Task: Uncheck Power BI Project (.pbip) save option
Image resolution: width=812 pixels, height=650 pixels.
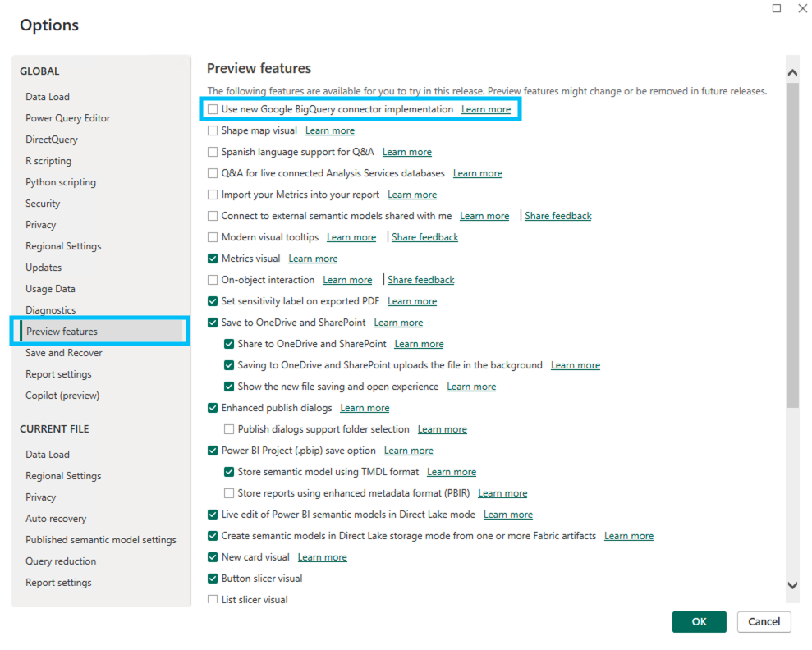Action: point(213,451)
